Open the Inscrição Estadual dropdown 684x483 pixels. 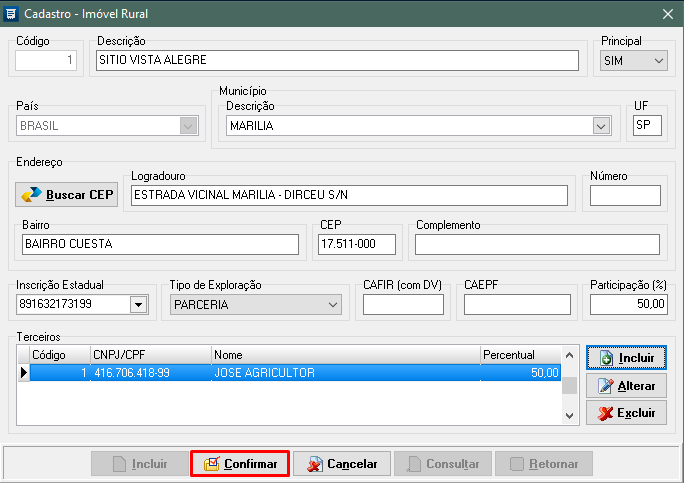138,304
